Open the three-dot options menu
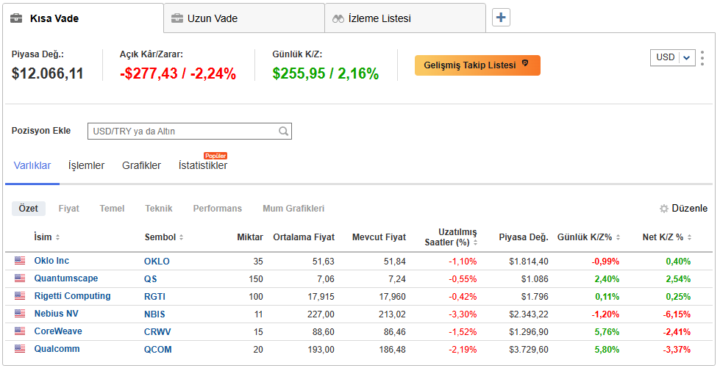720x371 pixels. coord(702,58)
